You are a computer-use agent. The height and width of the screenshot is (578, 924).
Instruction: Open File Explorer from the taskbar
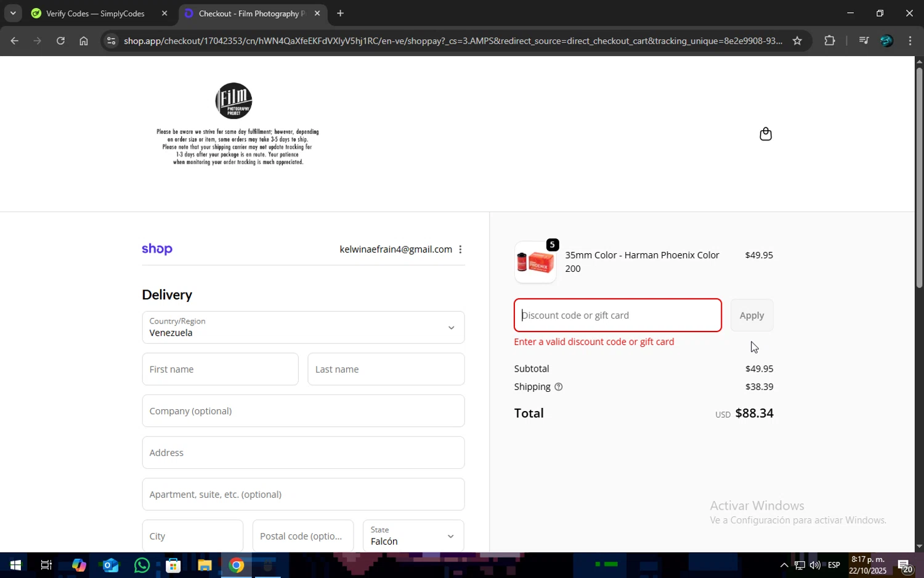click(x=205, y=565)
